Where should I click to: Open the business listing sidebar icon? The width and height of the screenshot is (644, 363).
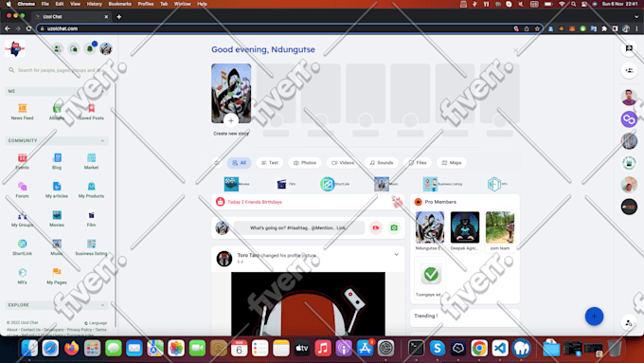91,245
